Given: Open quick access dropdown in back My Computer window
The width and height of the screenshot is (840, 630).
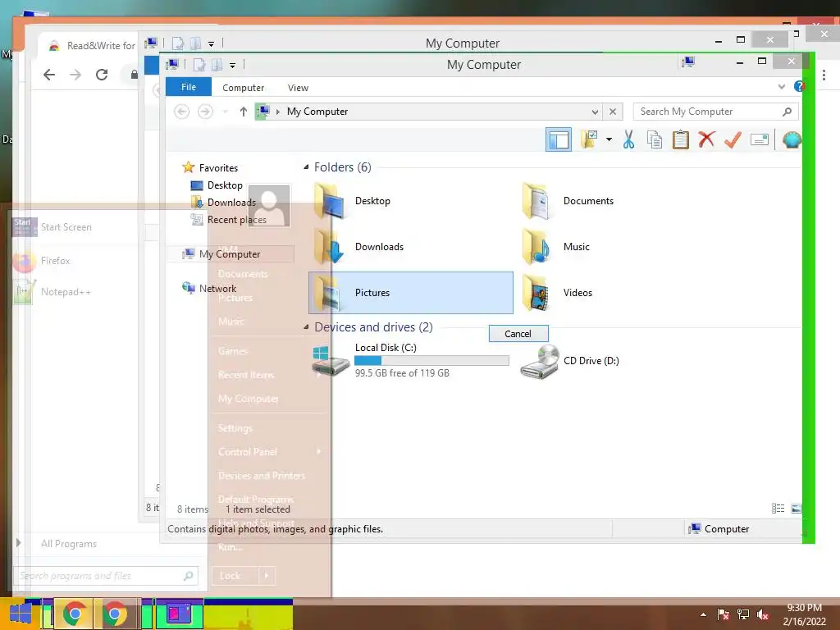Looking at the screenshot, I should [x=211, y=44].
